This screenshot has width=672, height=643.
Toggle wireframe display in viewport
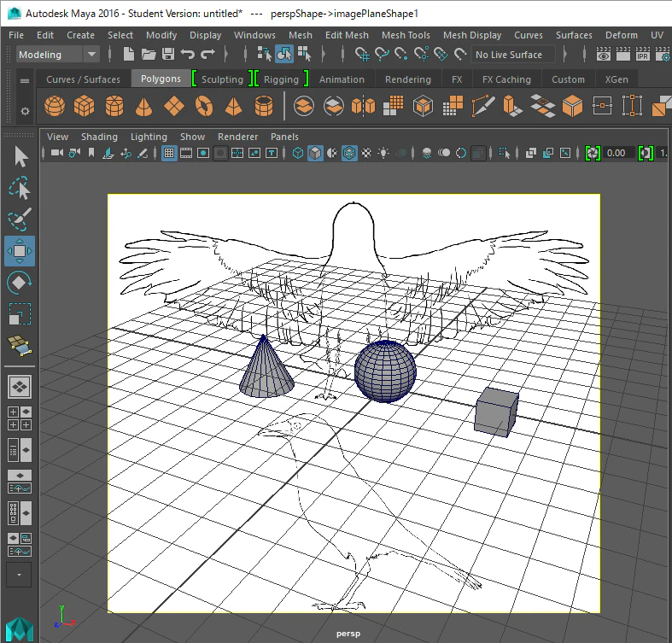[x=297, y=153]
